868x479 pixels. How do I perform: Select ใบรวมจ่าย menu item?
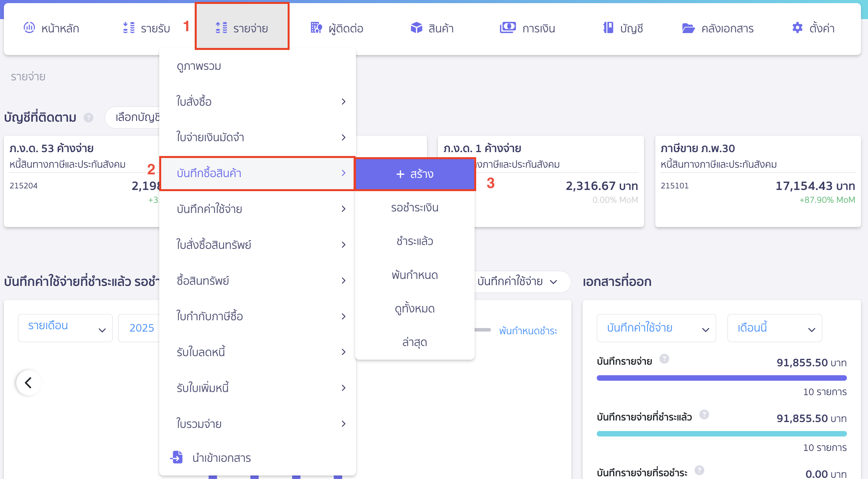(x=258, y=424)
